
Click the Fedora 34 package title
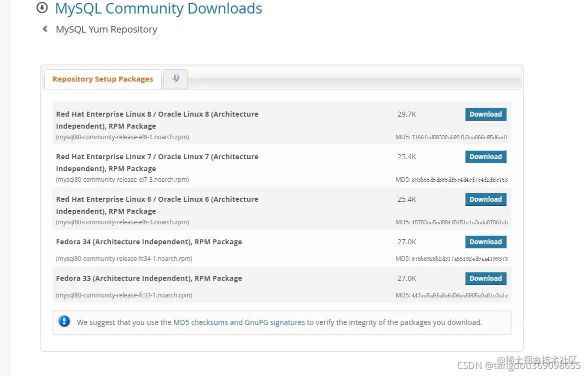click(x=149, y=242)
